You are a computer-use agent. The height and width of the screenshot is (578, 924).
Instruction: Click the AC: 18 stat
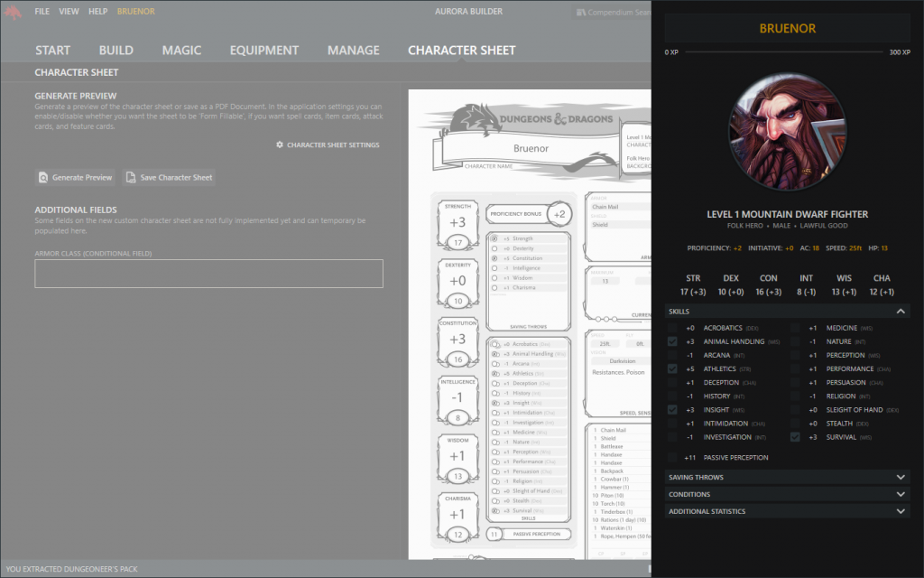(x=808, y=248)
